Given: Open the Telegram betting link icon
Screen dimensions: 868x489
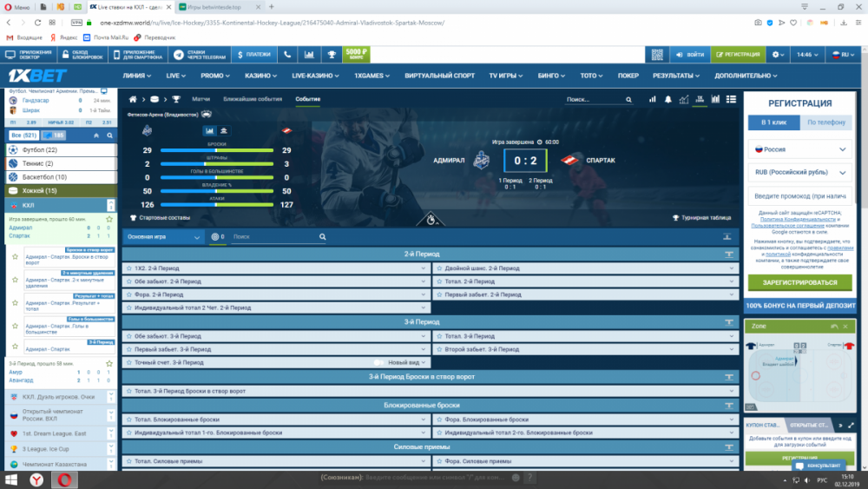Looking at the screenshot, I should (x=199, y=55).
